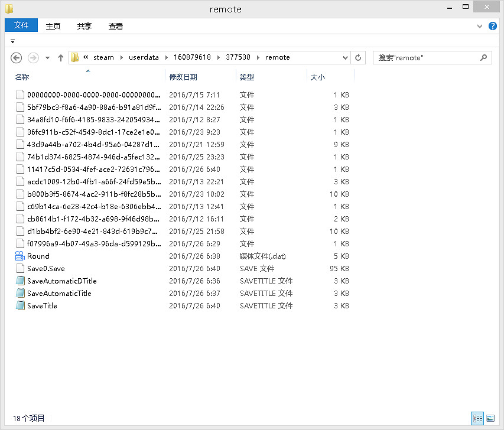Switch to the 查看 ribbon tab
This screenshot has width=504, height=430.
pyautogui.click(x=115, y=26)
